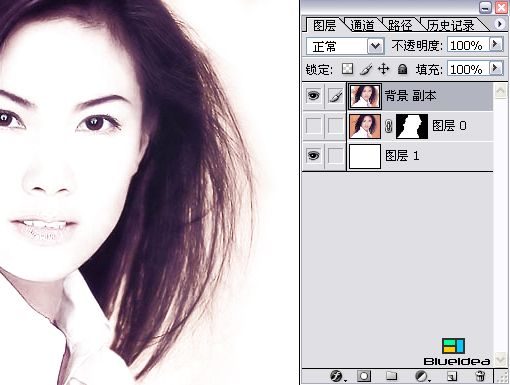Click the lock image pixels brush icon
This screenshot has height=385, width=510.
[366, 69]
